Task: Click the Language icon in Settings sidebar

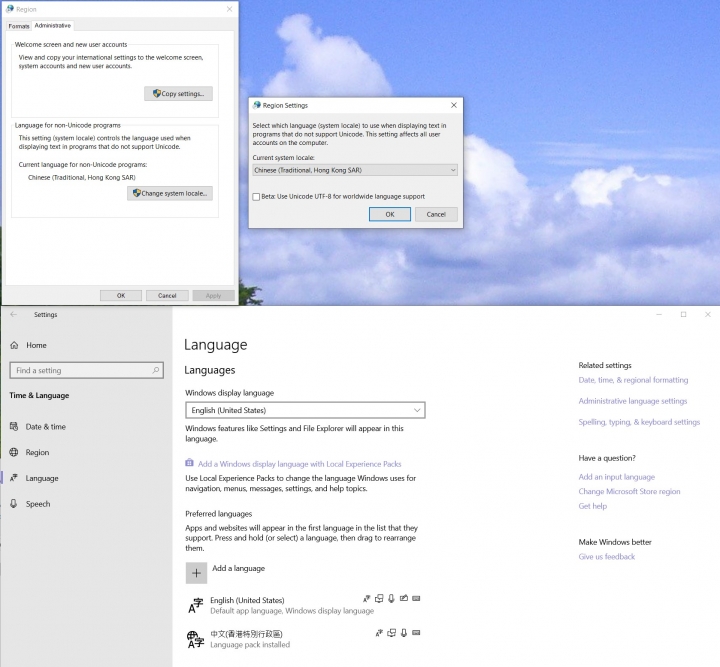Action: coord(14,478)
